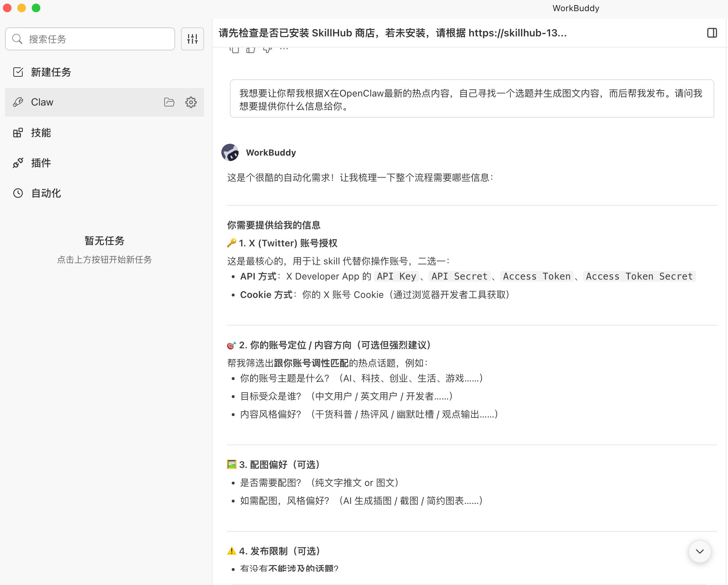Open Claw settings gear icon
This screenshot has width=728, height=585.
[191, 102]
